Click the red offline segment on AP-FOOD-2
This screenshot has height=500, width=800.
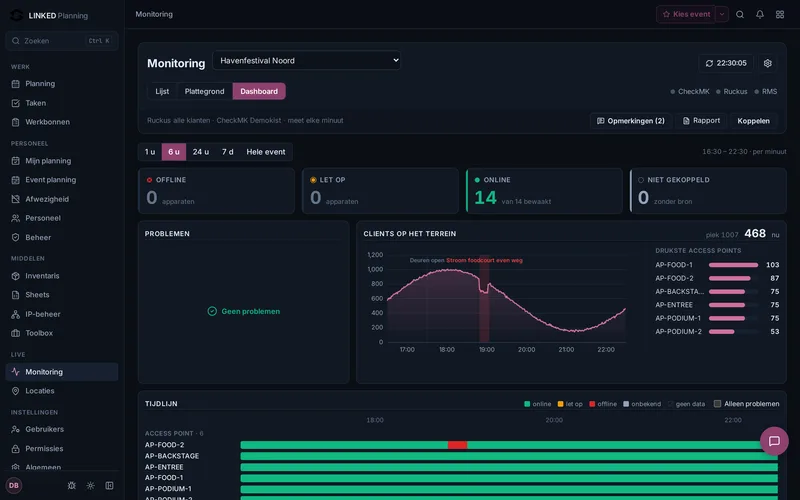[x=458, y=445]
